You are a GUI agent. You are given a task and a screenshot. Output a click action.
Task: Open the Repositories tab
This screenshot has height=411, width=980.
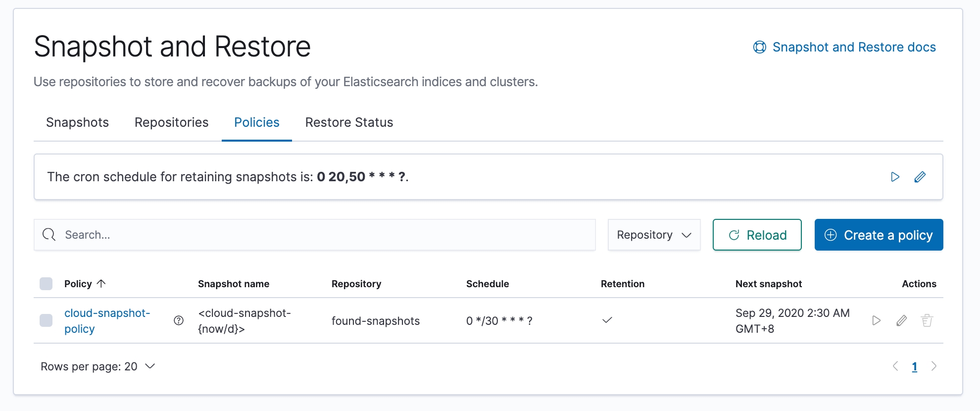pyautogui.click(x=171, y=122)
